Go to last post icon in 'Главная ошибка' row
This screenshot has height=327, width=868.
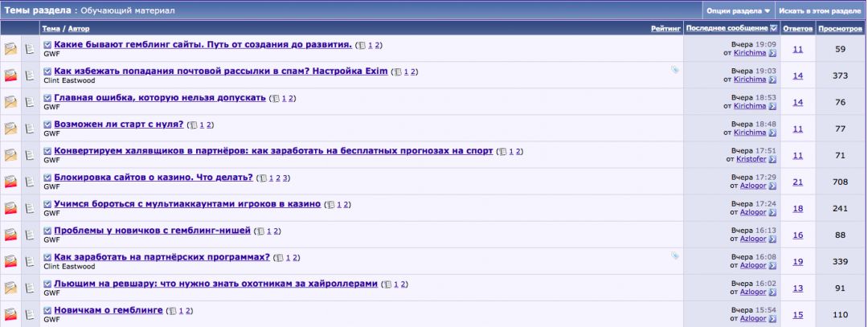772,106
